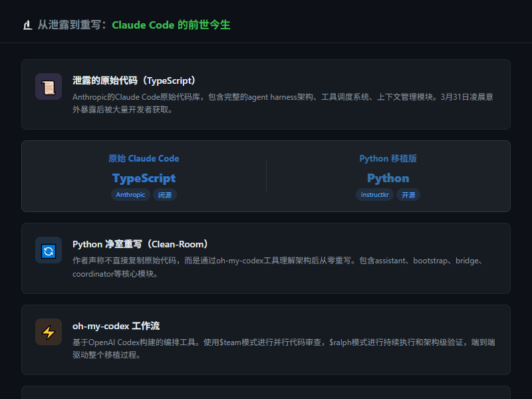The image size is (532, 399).
Task: Switch to the 原始 Claude Code side
Action: [144, 158]
